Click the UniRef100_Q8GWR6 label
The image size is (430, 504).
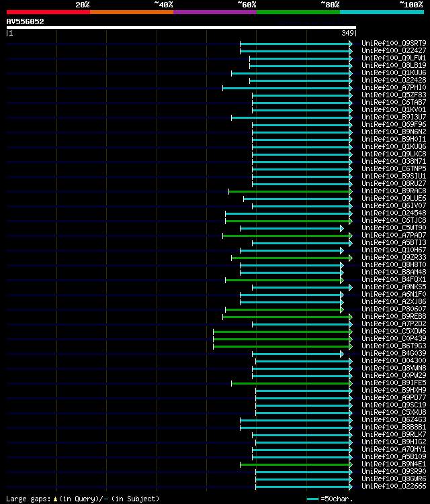click(394, 479)
